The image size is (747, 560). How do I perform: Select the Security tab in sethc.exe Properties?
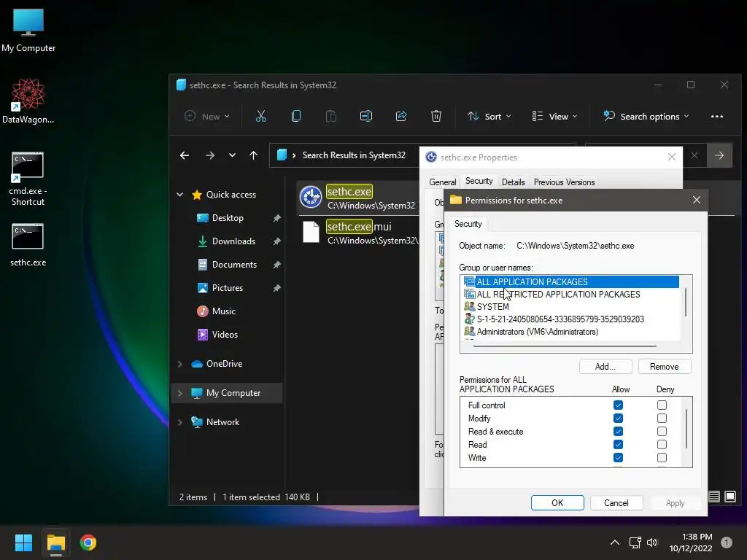tap(479, 181)
